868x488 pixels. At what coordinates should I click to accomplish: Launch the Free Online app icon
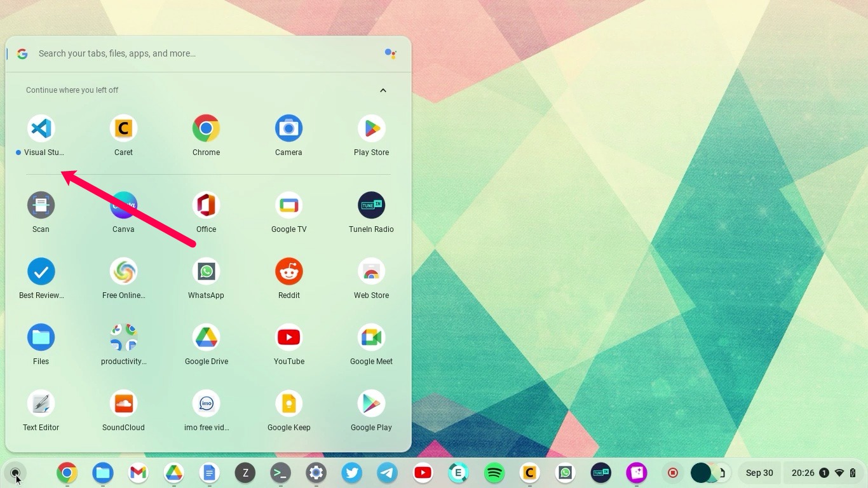tap(123, 272)
